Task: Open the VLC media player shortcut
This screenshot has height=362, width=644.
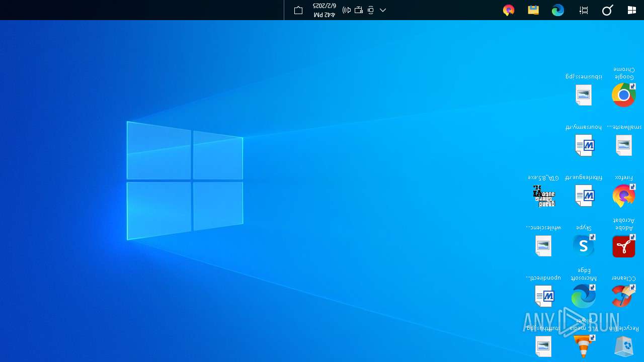Action: pos(584,338)
